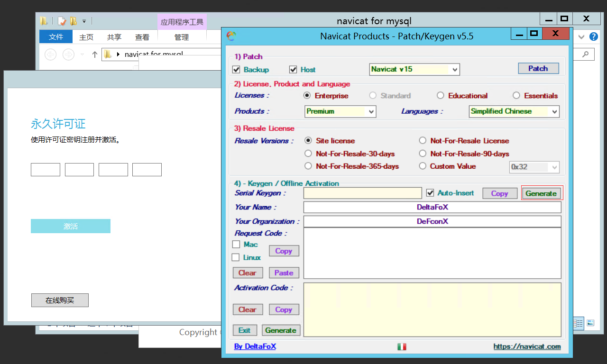Select the Enterprise license radio button
Screen dimensions: 607x364
point(307,96)
